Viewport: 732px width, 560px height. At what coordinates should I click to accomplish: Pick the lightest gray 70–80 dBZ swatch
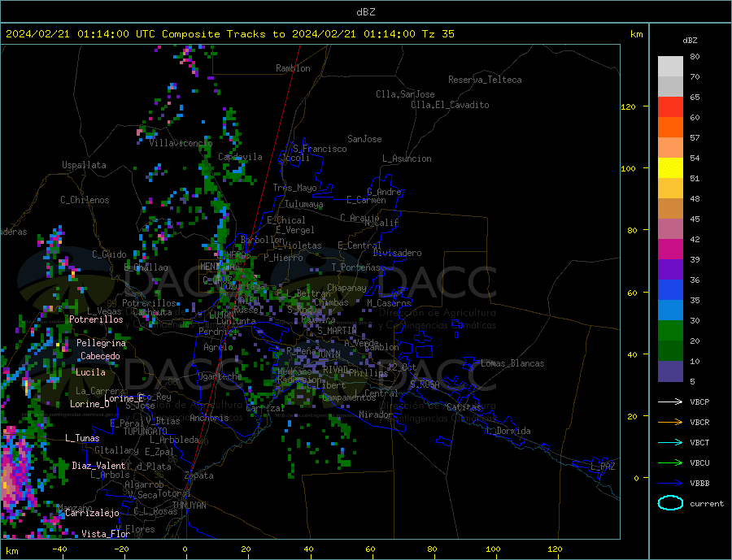pyautogui.click(x=670, y=67)
